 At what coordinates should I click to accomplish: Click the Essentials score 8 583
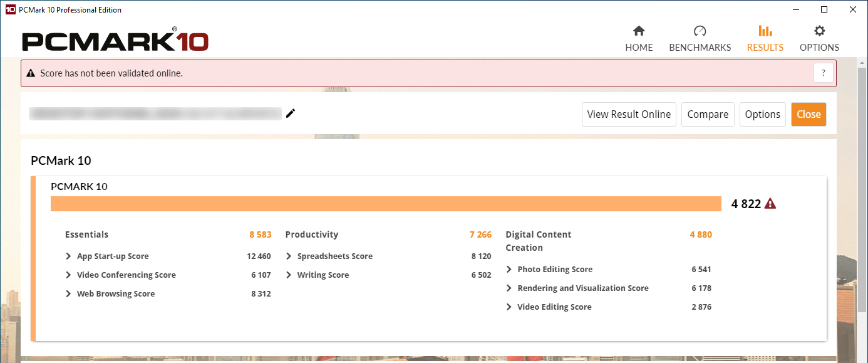260,234
